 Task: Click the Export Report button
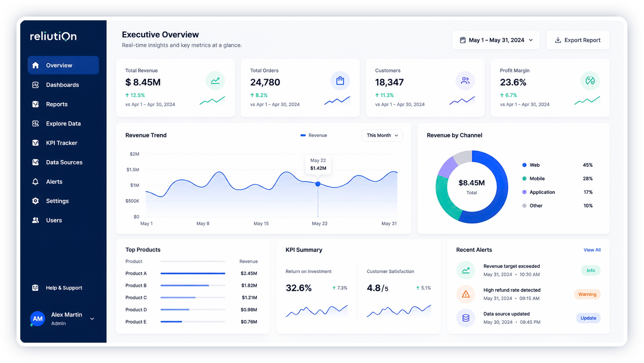coord(578,40)
